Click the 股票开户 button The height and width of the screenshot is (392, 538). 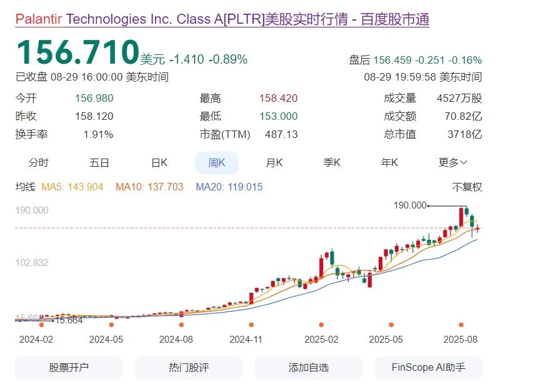69,368
